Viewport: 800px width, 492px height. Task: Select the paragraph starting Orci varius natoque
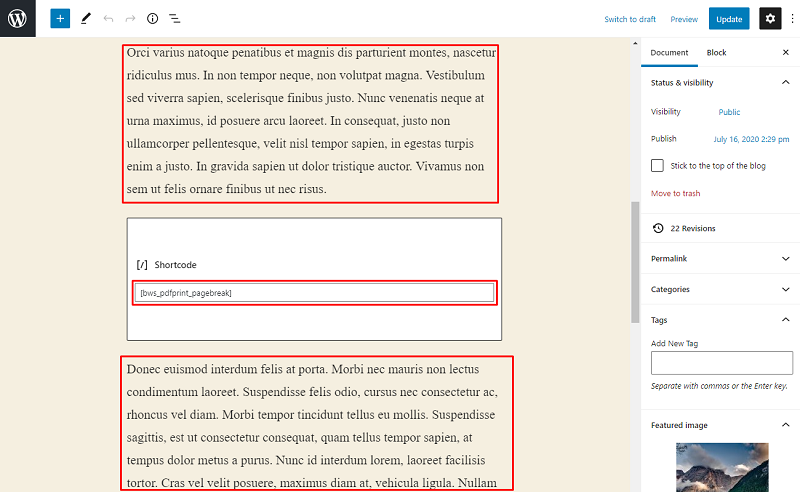(310, 121)
